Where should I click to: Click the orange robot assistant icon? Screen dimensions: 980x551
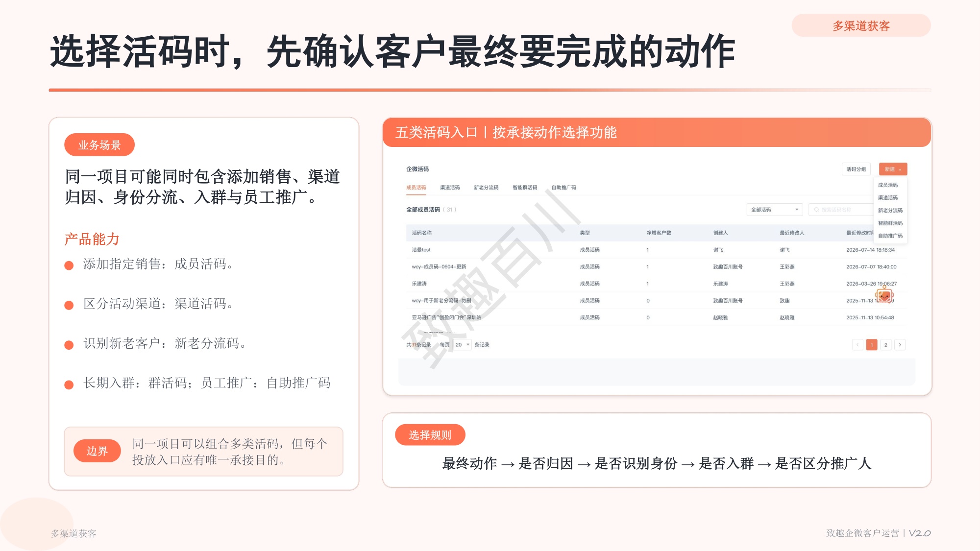884,295
